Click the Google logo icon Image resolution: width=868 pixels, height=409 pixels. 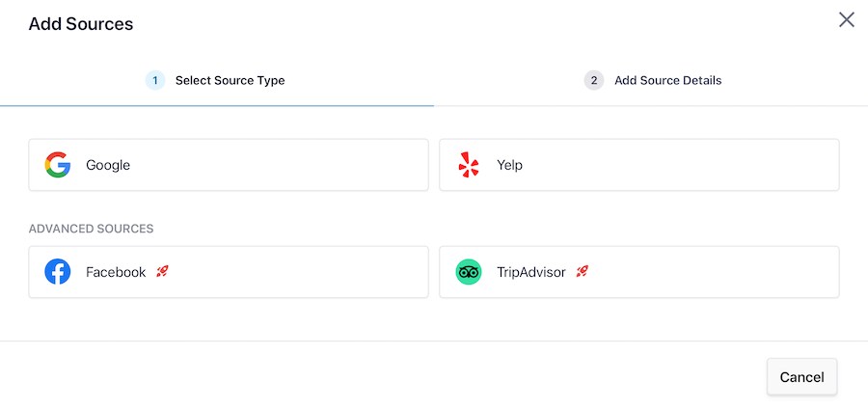(58, 165)
